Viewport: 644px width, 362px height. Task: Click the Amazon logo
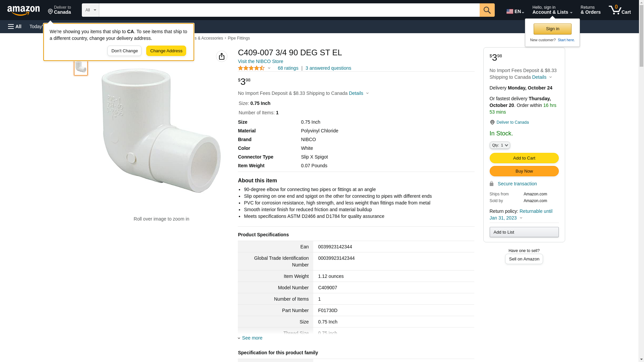23,10
